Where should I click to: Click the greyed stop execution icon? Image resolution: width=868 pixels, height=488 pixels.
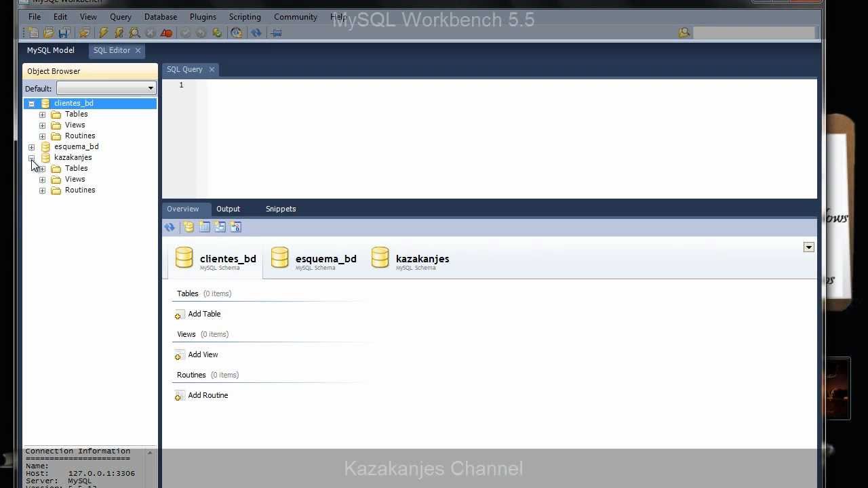151,33
